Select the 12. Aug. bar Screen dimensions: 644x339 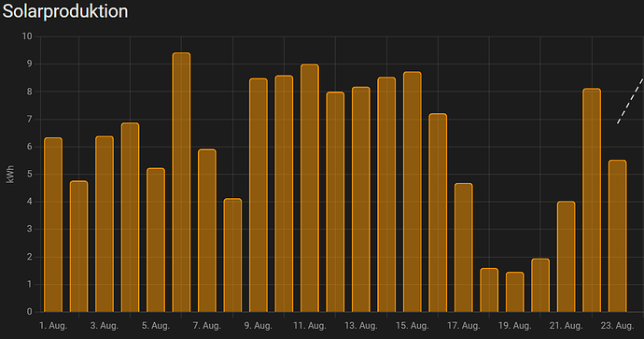click(335, 202)
